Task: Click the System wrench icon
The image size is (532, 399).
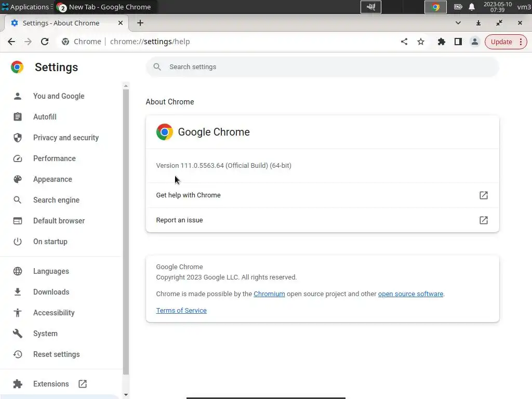Action: (x=18, y=334)
